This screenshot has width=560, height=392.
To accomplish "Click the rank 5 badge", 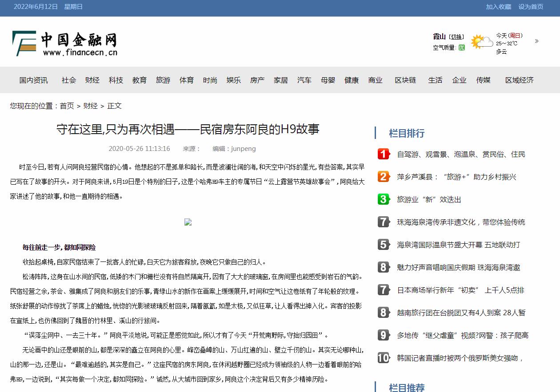I will click(x=384, y=245).
